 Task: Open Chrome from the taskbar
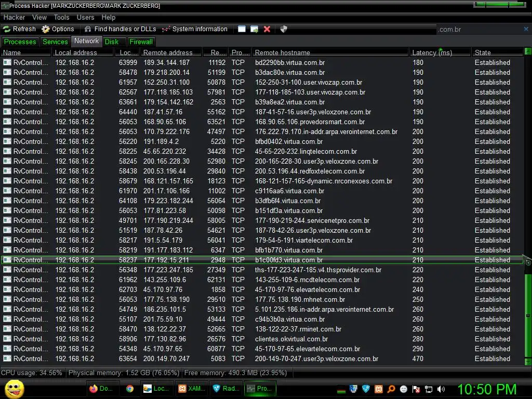(x=129, y=389)
